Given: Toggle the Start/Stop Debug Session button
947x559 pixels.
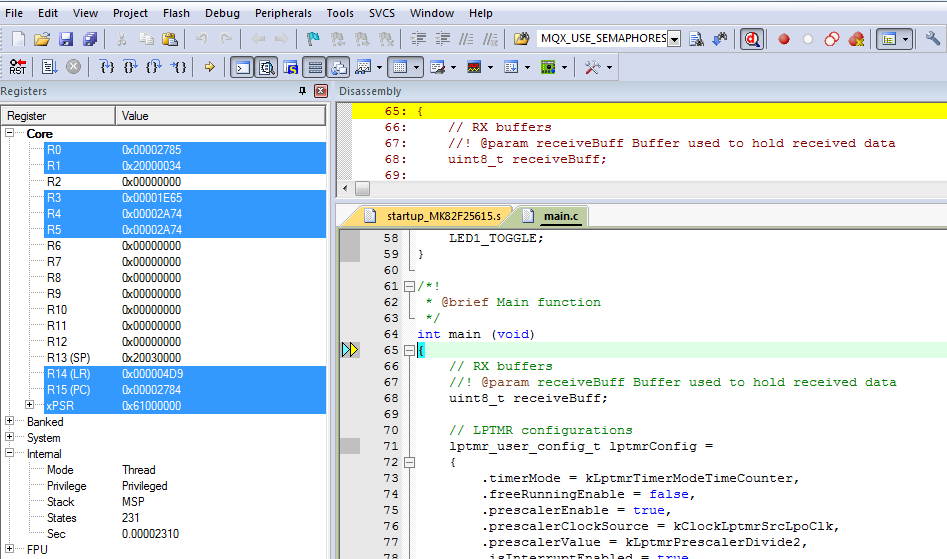Looking at the screenshot, I should (752, 39).
